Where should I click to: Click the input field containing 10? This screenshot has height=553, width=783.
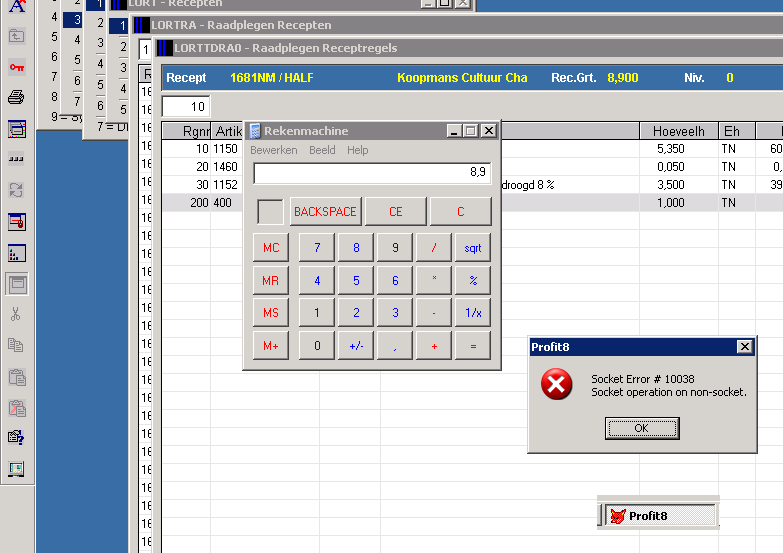[186, 106]
